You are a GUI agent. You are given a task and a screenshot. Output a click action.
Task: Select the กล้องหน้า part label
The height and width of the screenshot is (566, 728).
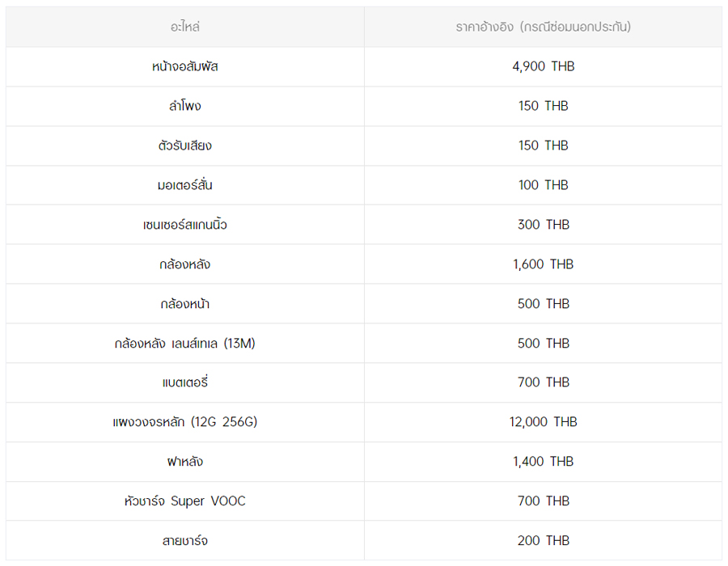184,304
